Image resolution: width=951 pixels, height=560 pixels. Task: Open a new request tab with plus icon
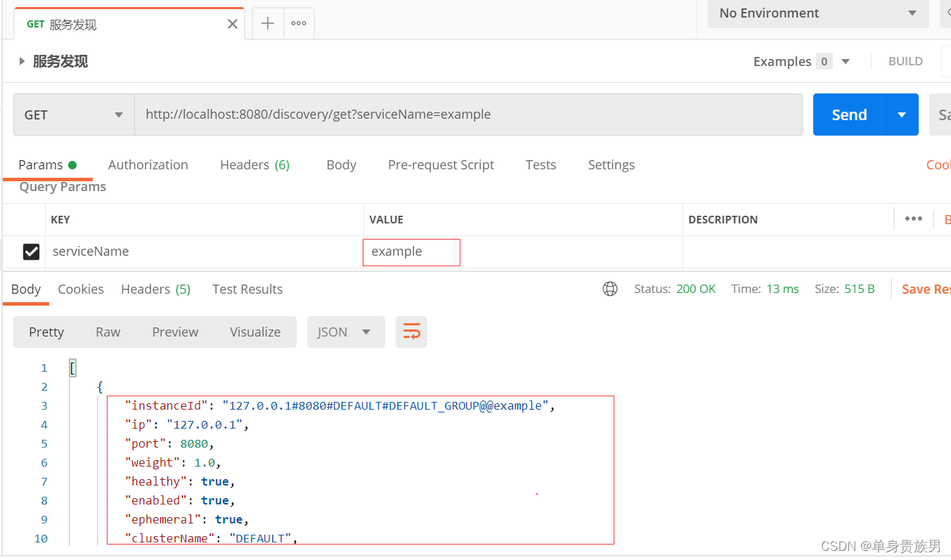tap(268, 23)
